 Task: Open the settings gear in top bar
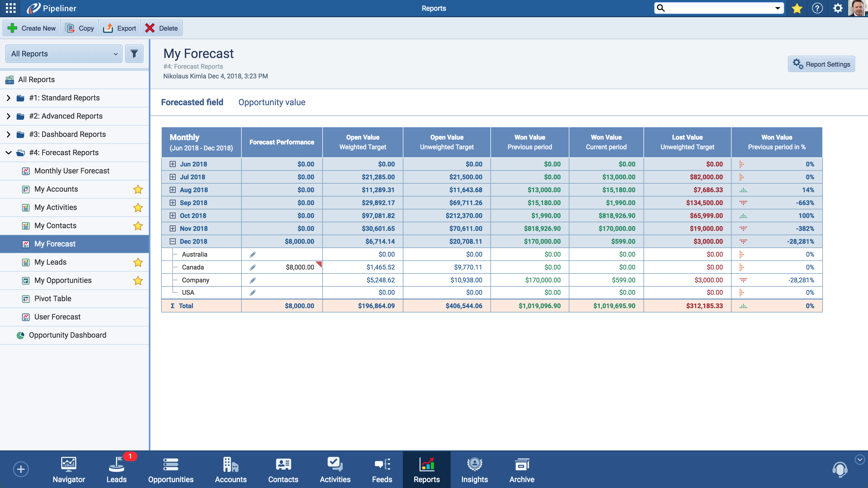838,8
